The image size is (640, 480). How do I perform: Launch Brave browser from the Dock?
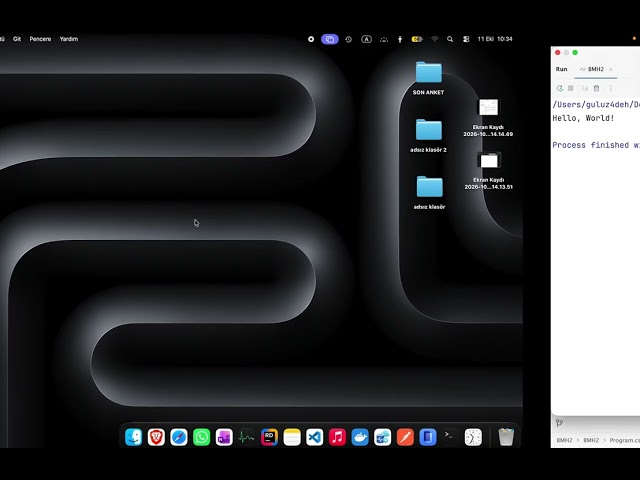pyautogui.click(x=156, y=437)
